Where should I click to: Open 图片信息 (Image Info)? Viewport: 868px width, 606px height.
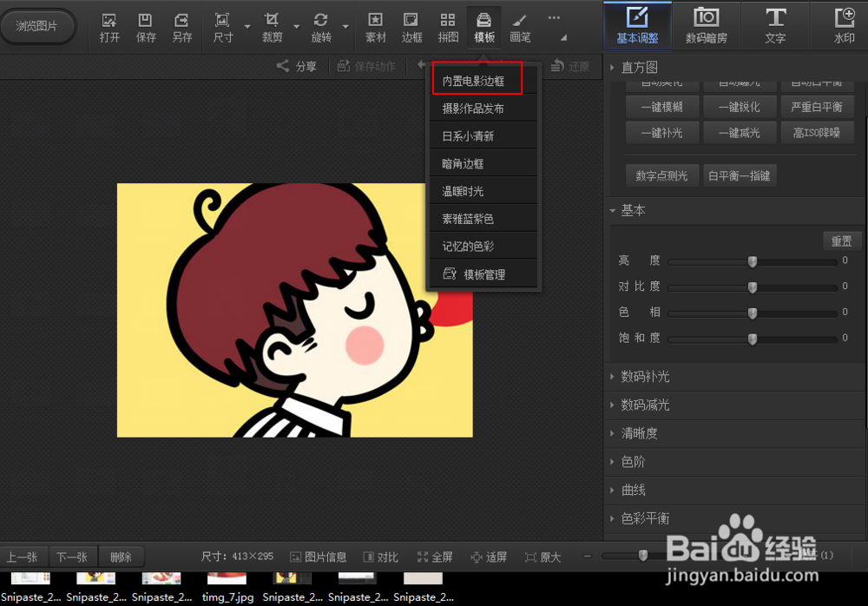(x=319, y=557)
